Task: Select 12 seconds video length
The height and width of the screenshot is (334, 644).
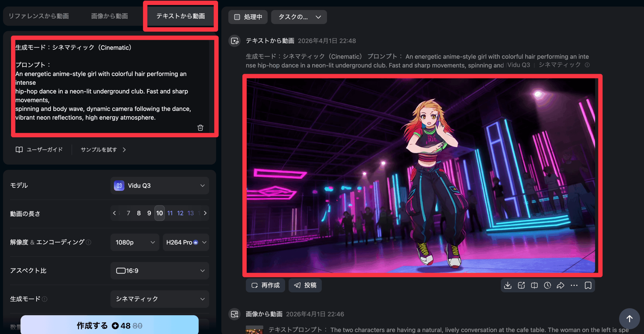Action: tap(180, 213)
